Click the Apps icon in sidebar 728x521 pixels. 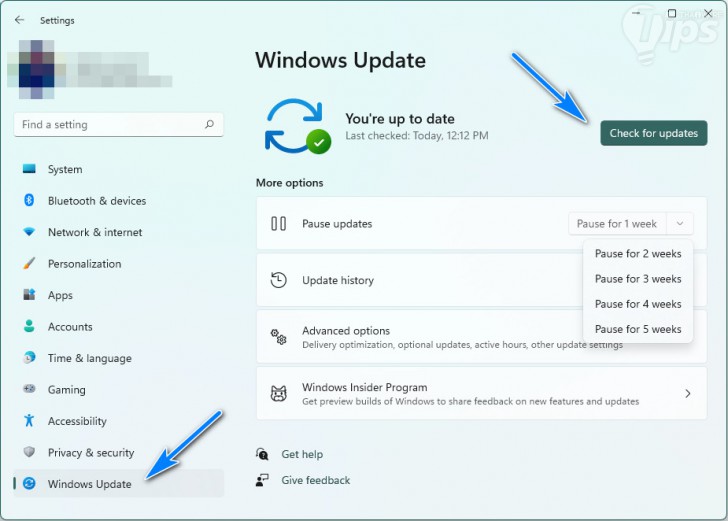tap(29, 294)
